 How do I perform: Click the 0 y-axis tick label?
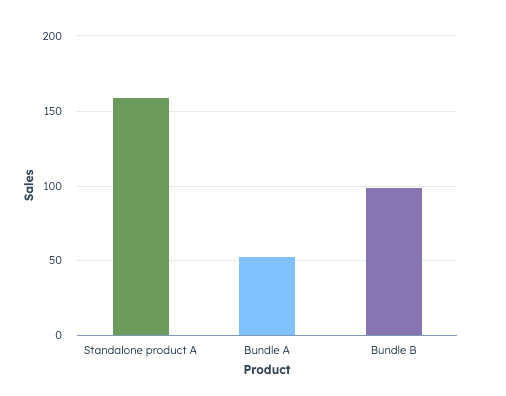point(59,335)
